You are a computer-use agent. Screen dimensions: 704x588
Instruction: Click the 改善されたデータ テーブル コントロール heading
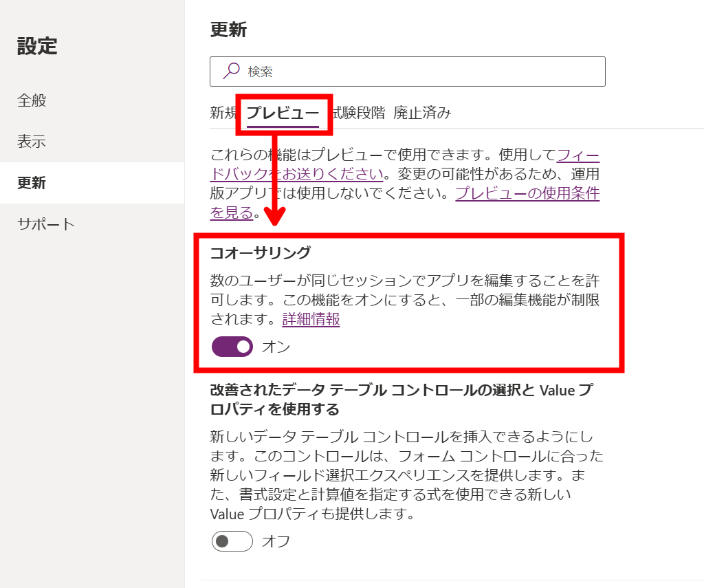pos(401,400)
